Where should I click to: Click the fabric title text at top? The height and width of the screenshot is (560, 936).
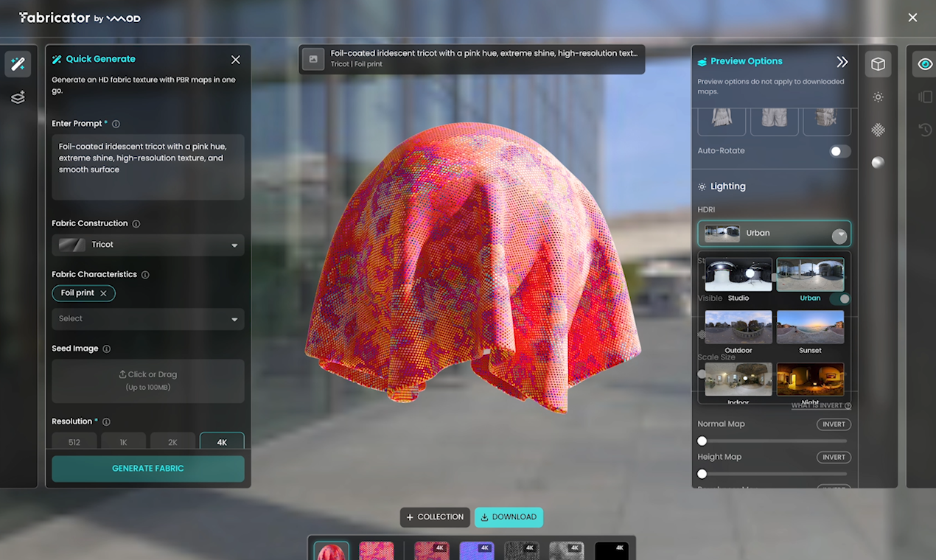click(484, 53)
